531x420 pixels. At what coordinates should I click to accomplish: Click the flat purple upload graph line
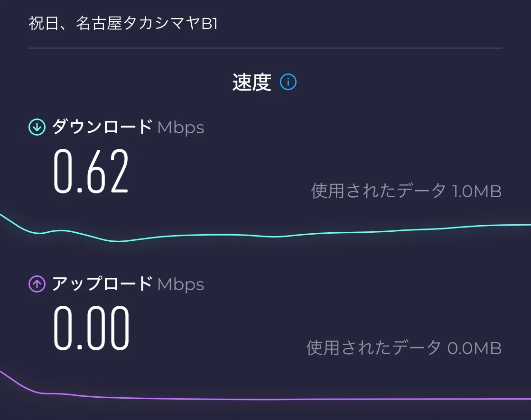305,399
